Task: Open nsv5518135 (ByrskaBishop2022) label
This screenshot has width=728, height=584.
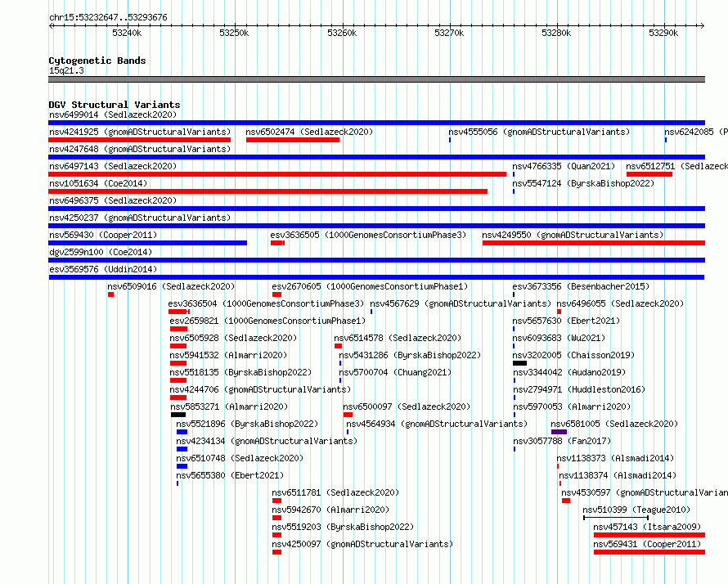Action: (x=240, y=372)
